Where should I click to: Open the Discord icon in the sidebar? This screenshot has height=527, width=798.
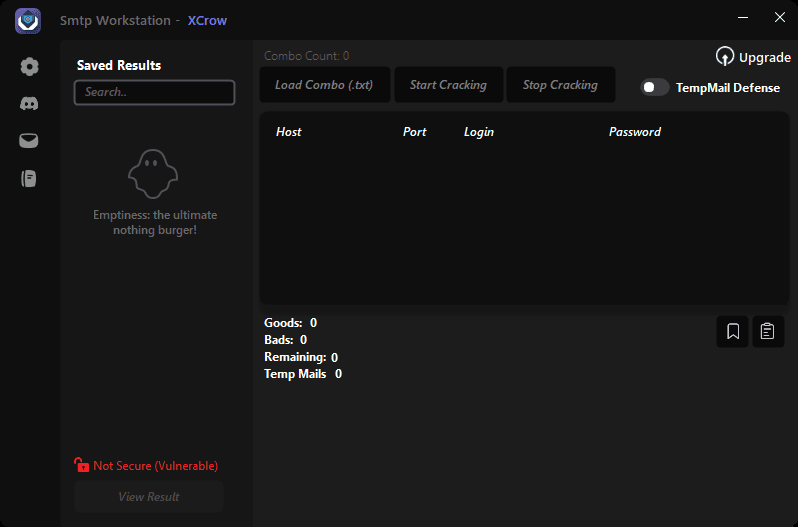click(x=29, y=103)
